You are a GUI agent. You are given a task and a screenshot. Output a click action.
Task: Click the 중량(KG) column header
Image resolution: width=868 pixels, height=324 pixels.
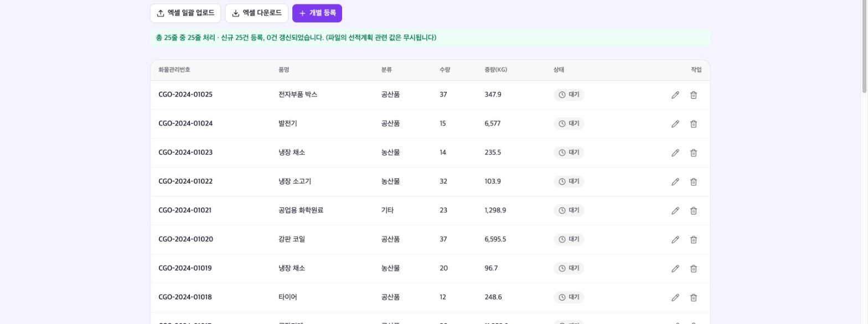click(x=495, y=70)
